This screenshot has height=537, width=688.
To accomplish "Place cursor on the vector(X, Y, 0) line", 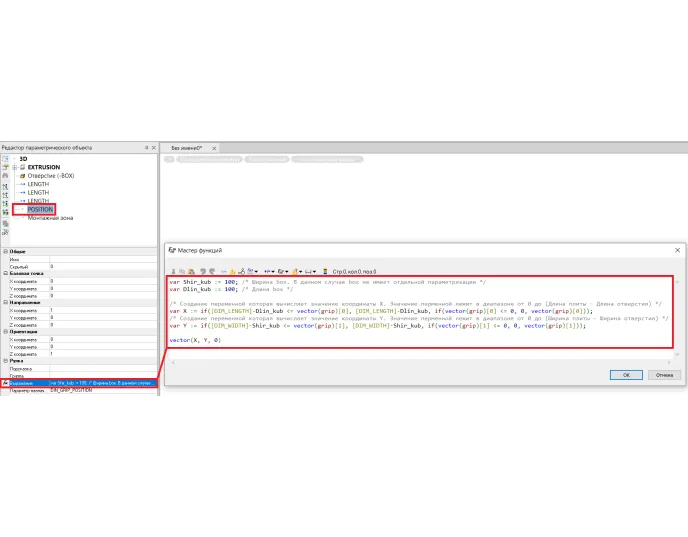I will coord(195,340).
